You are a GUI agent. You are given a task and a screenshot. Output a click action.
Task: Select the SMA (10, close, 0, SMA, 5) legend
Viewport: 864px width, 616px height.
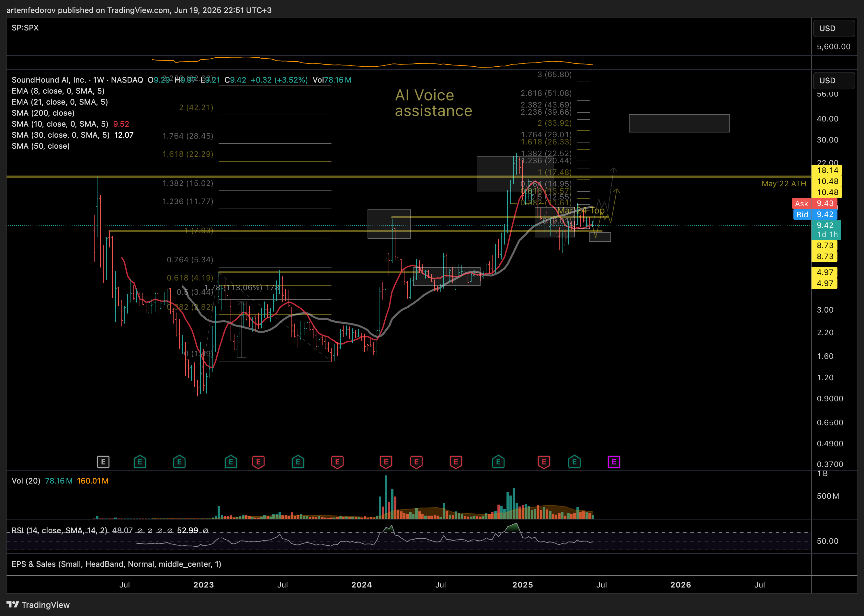60,124
